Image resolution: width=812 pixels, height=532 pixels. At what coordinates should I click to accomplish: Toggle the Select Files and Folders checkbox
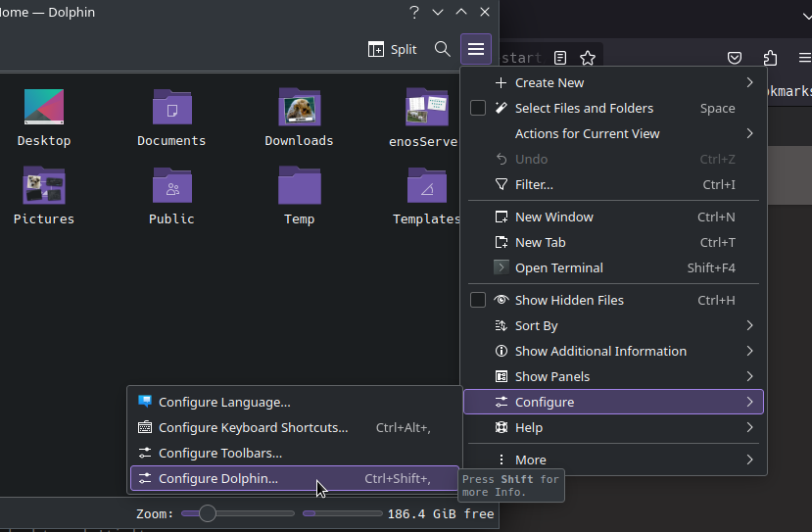(x=477, y=108)
